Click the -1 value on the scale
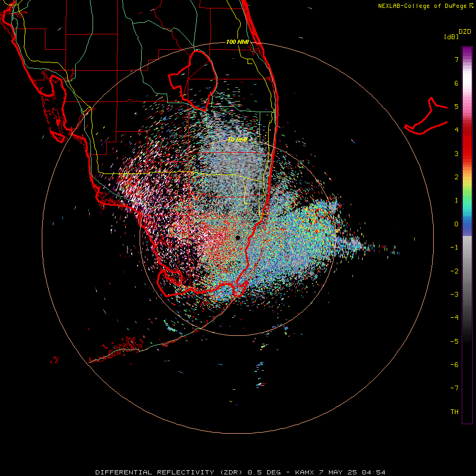Viewport: 476px width, 476px height. pos(454,248)
